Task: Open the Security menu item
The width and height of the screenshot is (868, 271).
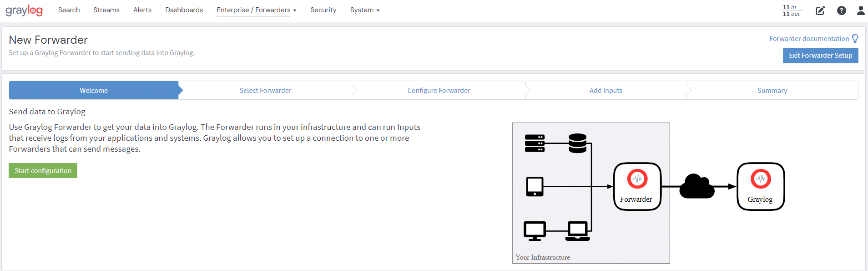Action: click(323, 10)
